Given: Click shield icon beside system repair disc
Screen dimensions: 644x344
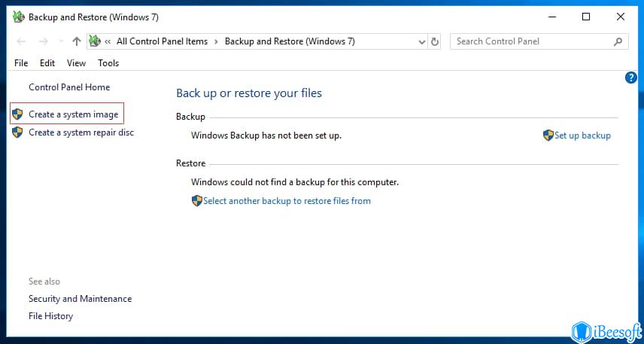Looking at the screenshot, I should 17,132.
